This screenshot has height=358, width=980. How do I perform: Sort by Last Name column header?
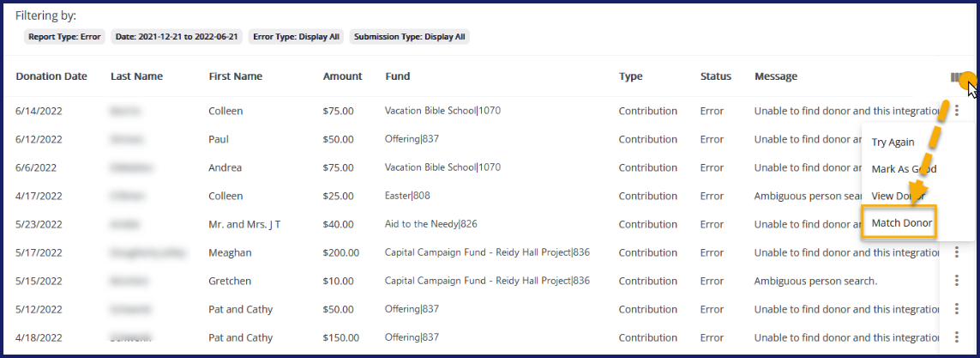[136, 76]
